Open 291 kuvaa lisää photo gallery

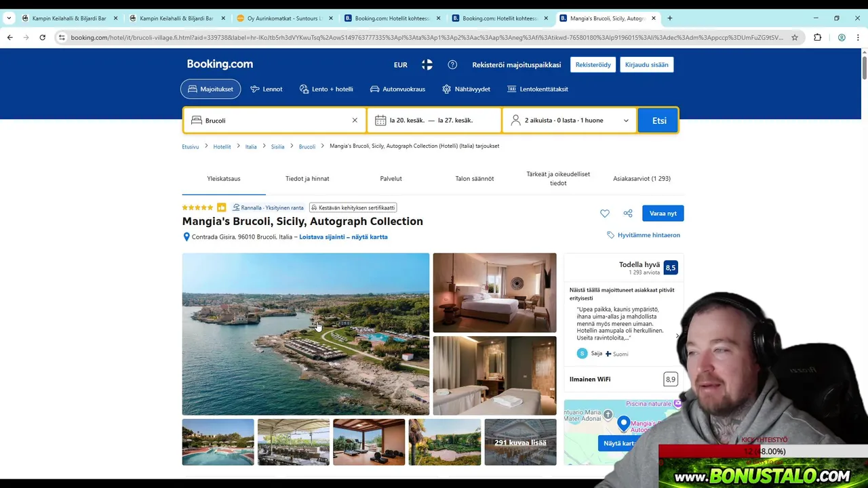(520, 442)
